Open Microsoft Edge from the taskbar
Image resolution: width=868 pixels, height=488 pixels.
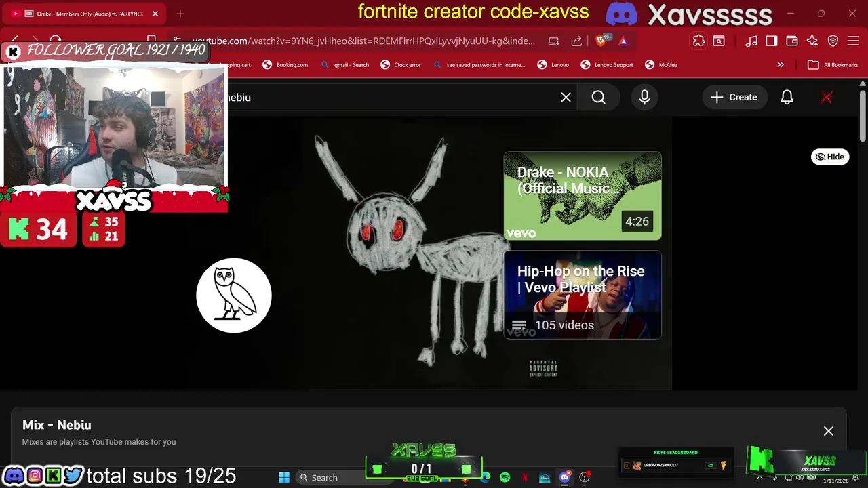[x=486, y=477]
